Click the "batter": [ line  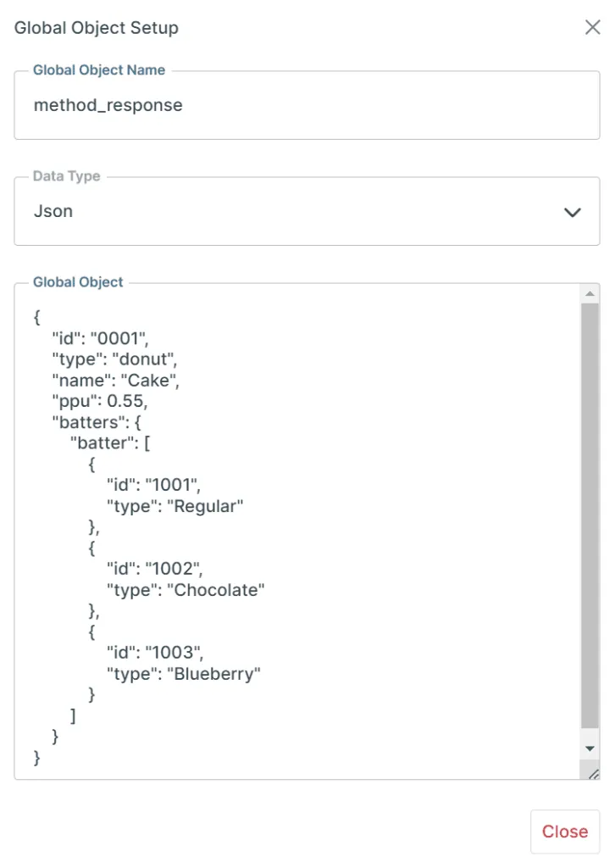pyautogui.click(x=114, y=443)
